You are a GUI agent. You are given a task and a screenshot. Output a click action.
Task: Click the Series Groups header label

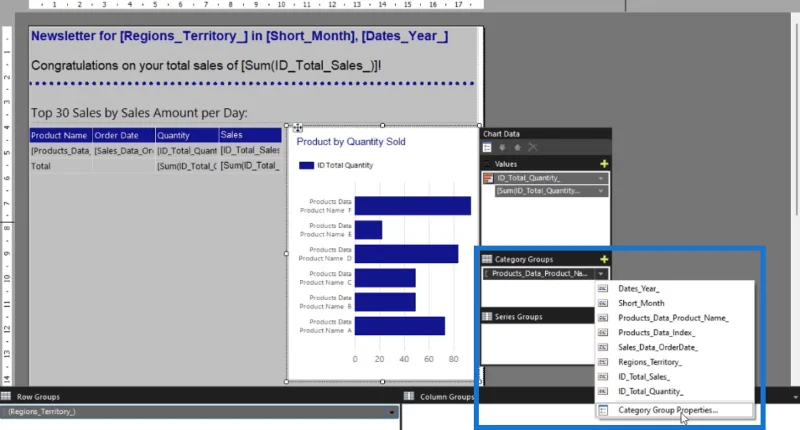tap(518, 317)
